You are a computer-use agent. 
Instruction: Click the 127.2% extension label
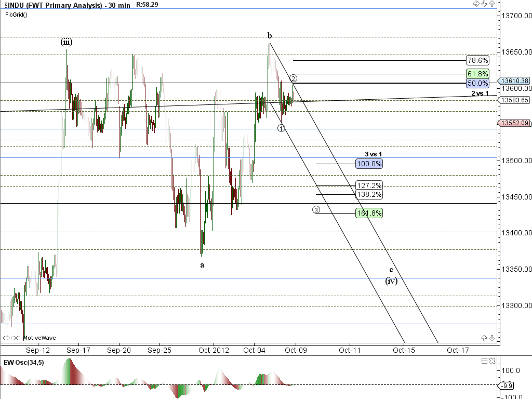pyautogui.click(x=369, y=185)
